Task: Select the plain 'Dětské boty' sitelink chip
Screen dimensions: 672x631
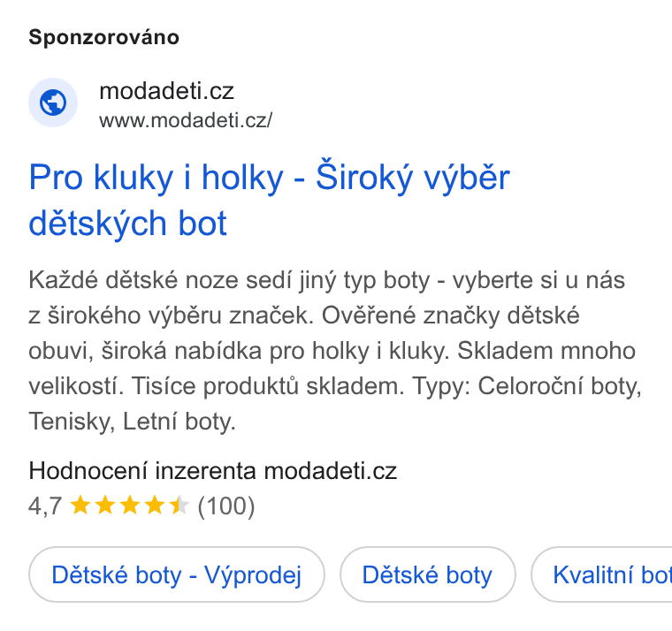Action: (427, 574)
